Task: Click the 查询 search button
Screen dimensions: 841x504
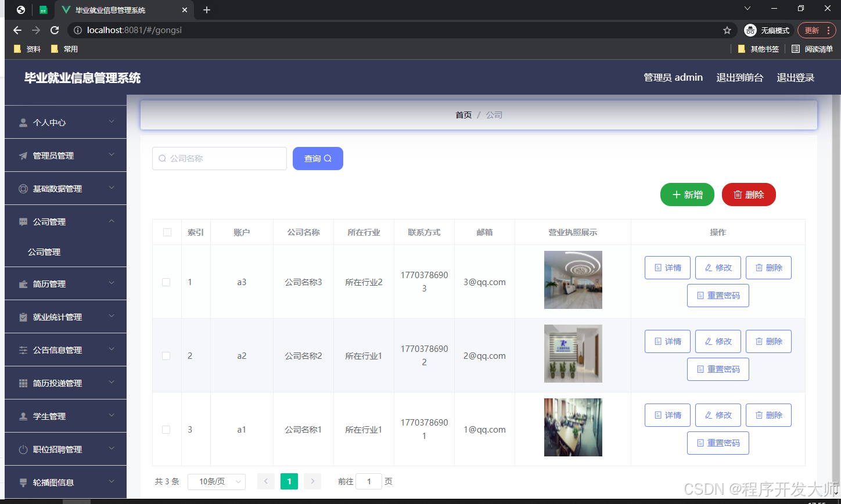Action: point(318,159)
